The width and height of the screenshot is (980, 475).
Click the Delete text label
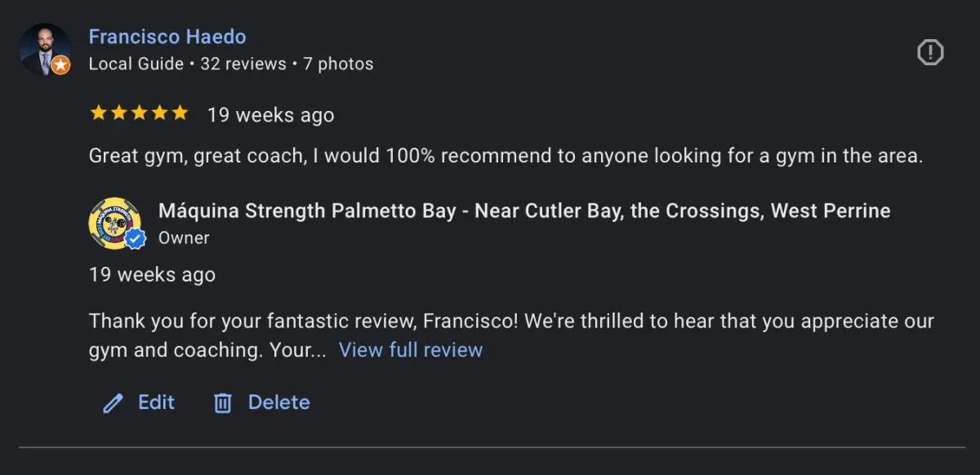click(278, 402)
